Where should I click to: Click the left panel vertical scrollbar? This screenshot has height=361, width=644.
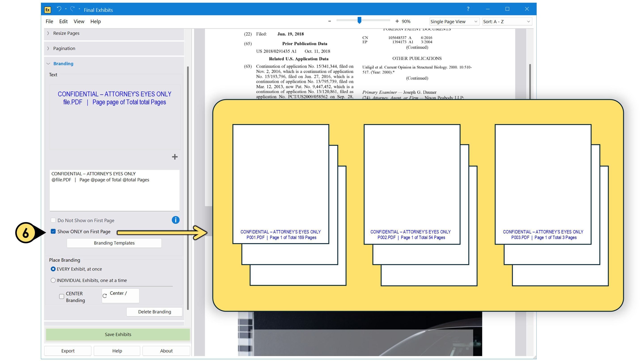pyautogui.click(x=188, y=188)
